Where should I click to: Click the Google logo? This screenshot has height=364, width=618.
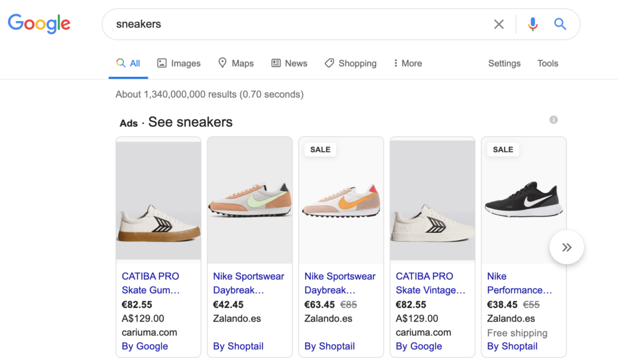[x=39, y=24]
